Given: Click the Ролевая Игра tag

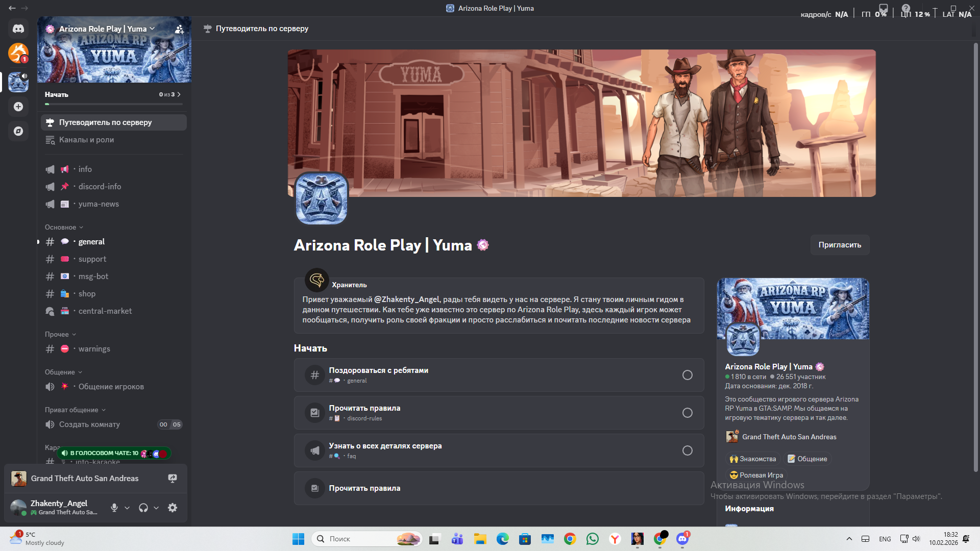Looking at the screenshot, I should [756, 475].
